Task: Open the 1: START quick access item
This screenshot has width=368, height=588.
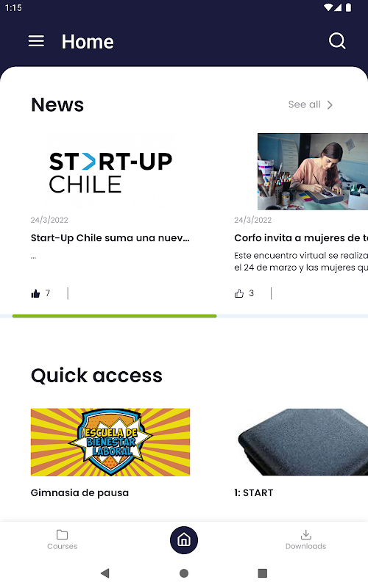Action: (x=254, y=492)
